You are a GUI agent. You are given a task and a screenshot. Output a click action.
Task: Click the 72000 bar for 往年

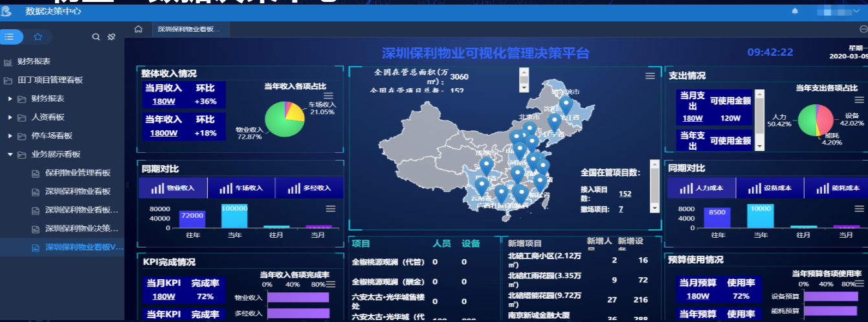(x=192, y=219)
